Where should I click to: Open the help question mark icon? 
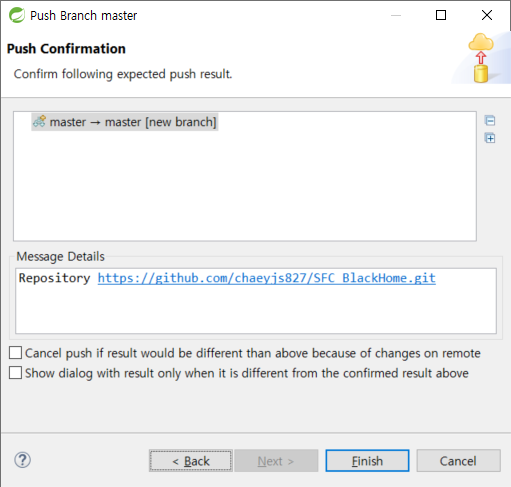[22, 460]
